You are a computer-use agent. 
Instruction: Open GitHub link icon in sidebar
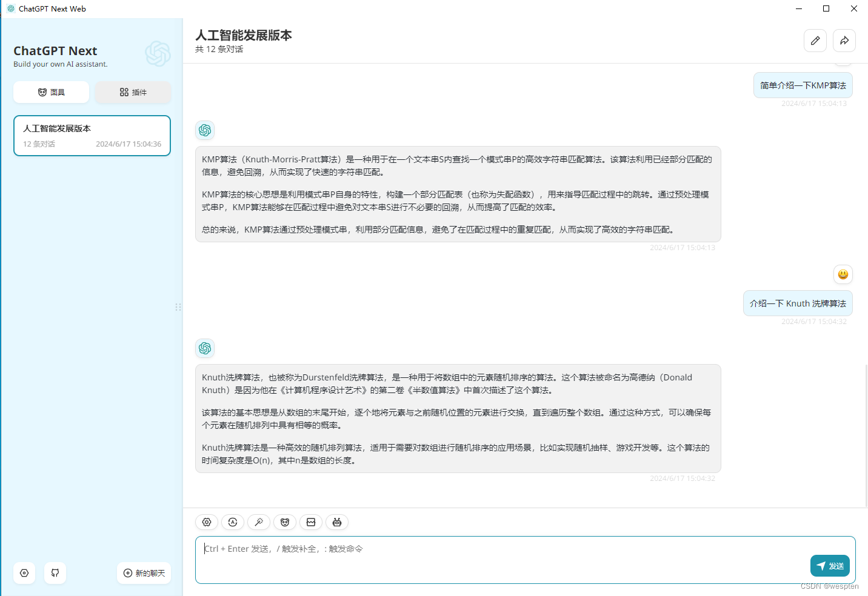[x=55, y=573]
